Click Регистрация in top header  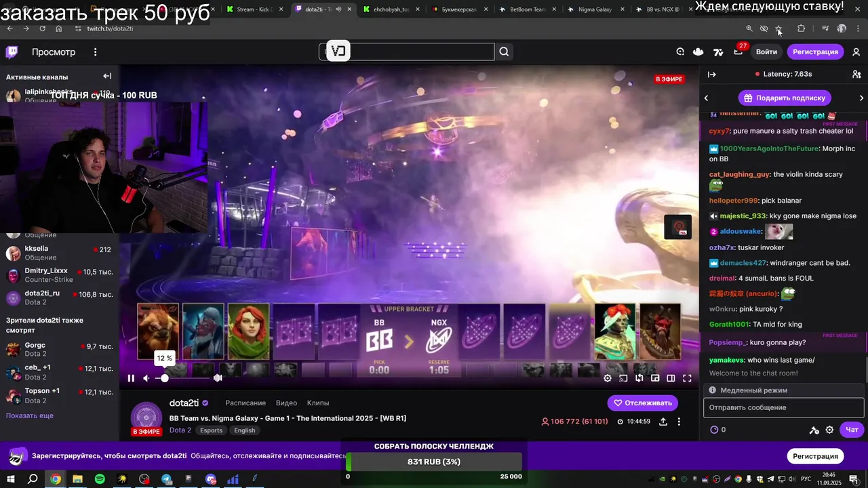point(815,52)
